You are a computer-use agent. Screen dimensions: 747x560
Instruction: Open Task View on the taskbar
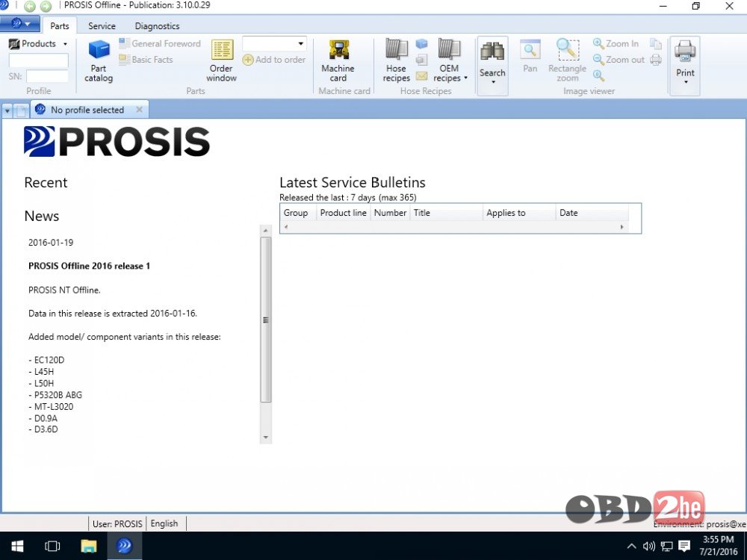(x=52, y=546)
